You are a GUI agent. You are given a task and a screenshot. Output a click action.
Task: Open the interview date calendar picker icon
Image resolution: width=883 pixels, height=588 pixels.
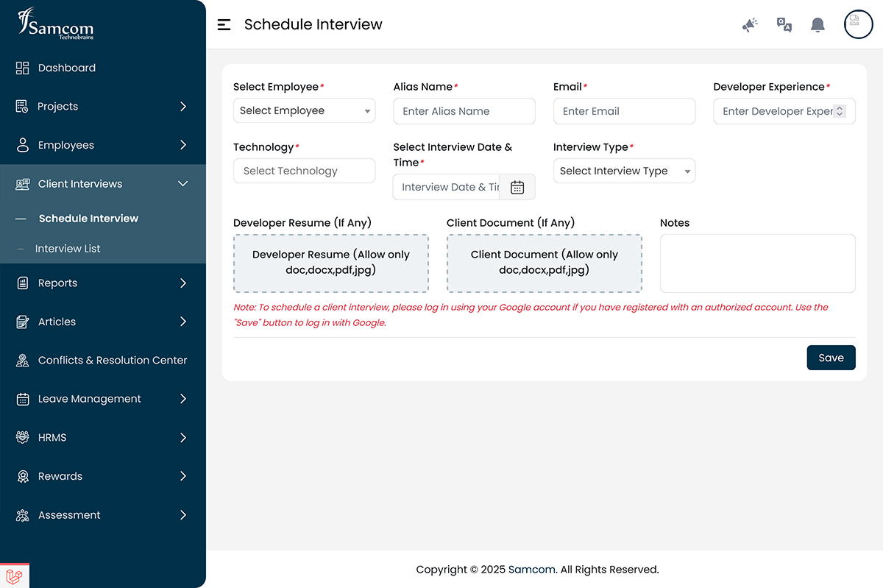(517, 187)
